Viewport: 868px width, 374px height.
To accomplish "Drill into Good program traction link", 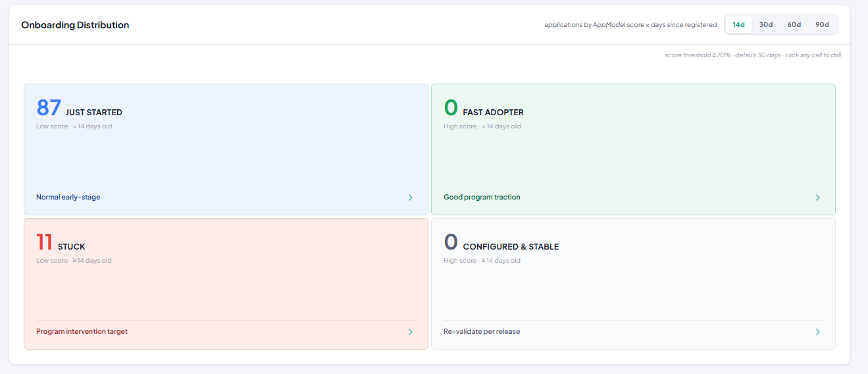I will pyautogui.click(x=482, y=197).
